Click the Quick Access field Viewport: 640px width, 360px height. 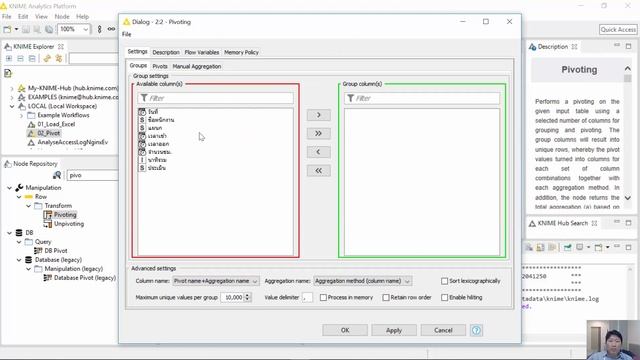point(618,29)
